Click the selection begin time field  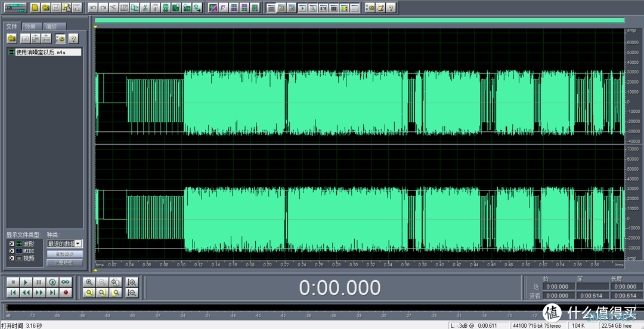[558, 287]
